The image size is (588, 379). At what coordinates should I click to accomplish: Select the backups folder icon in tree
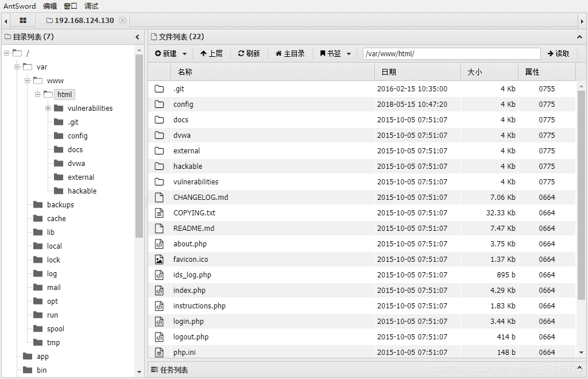[38, 204]
